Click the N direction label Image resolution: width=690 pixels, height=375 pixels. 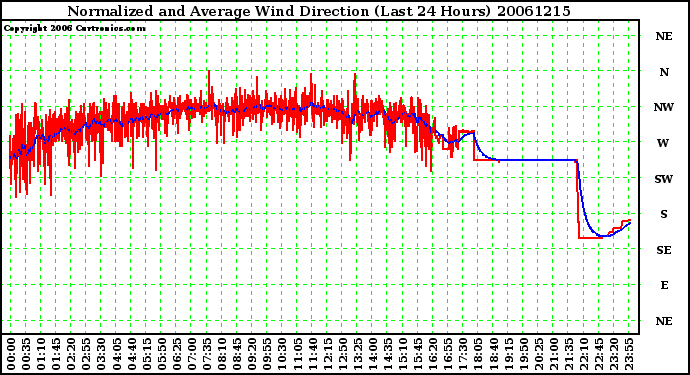(664, 72)
